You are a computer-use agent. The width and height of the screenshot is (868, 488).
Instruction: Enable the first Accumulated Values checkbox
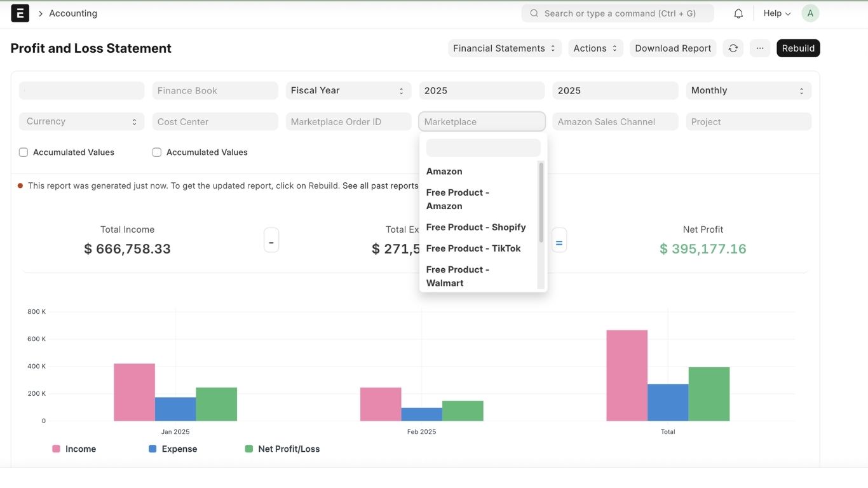click(24, 152)
